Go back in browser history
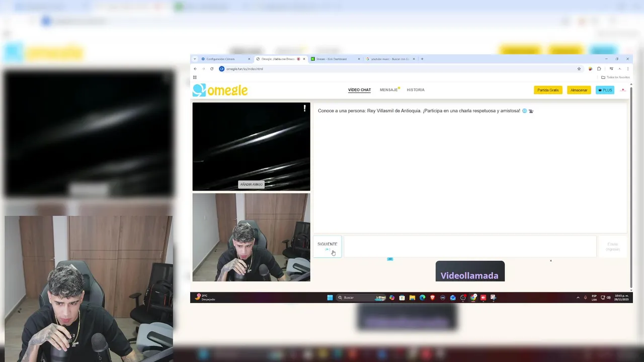This screenshot has width=644, height=362. 195,69
